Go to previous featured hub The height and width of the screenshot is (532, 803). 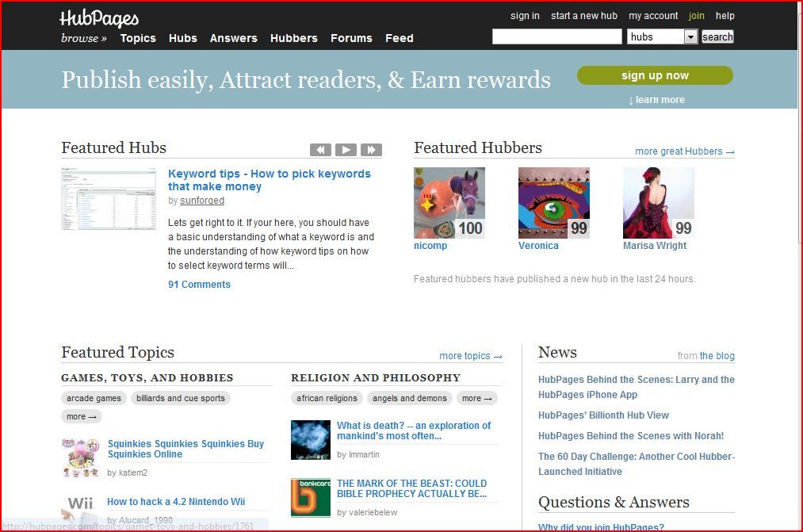click(x=320, y=150)
